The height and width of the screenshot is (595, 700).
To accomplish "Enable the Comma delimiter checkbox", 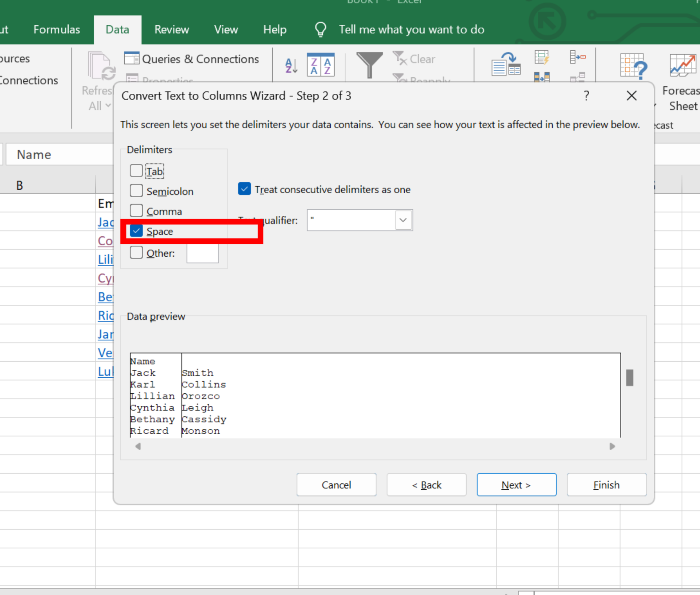I will (x=136, y=211).
